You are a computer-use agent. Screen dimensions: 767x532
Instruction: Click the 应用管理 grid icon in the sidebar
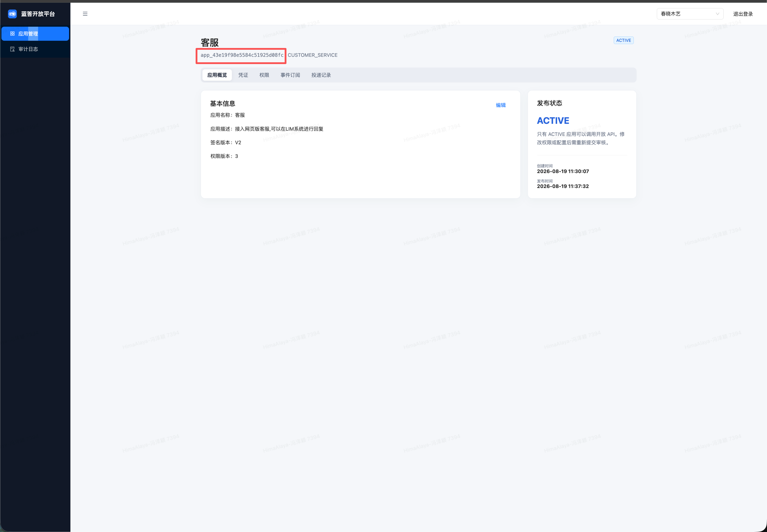coord(12,34)
